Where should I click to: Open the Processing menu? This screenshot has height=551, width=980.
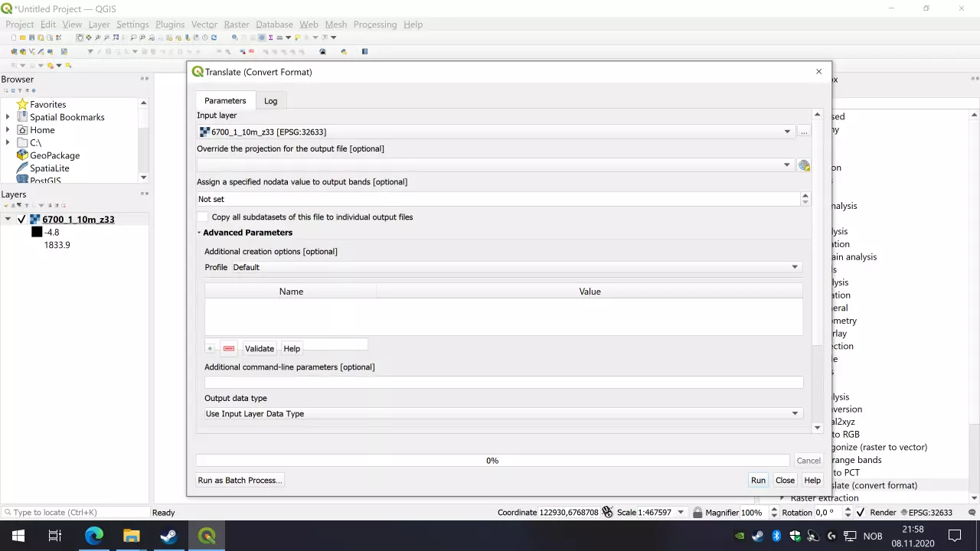(375, 24)
